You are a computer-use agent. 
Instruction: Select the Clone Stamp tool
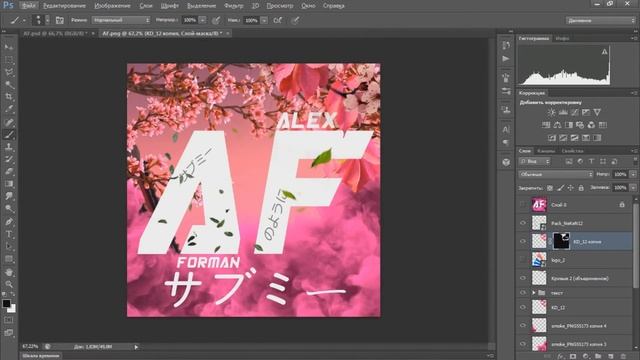click(9, 147)
